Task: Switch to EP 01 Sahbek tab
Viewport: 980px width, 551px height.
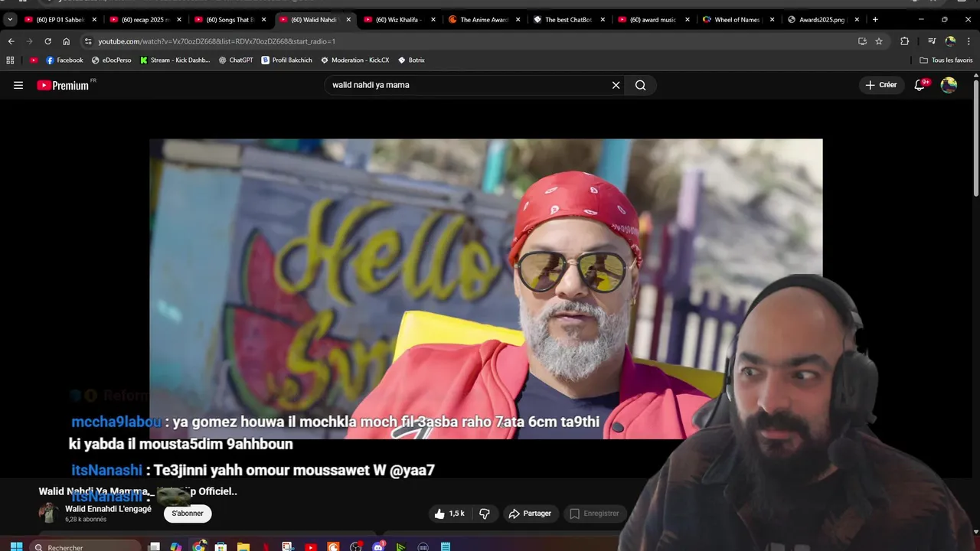Action: [x=61, y=19]
